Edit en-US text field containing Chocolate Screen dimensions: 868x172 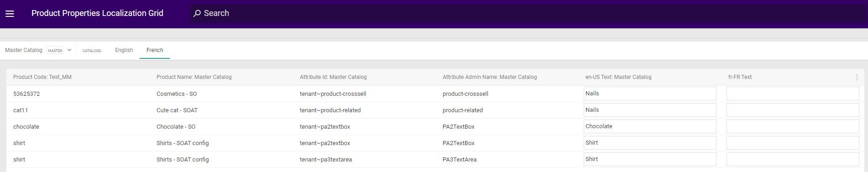(x=650, y=126)
